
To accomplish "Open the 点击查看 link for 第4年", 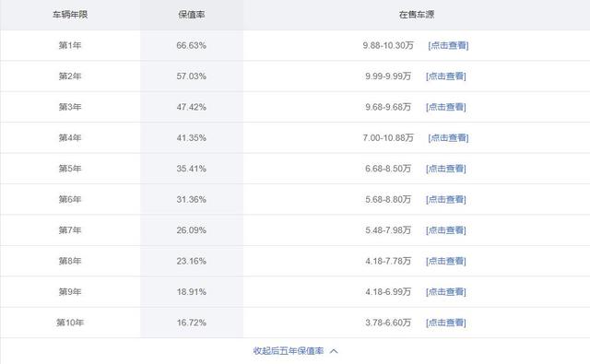I will coord(448,138).
